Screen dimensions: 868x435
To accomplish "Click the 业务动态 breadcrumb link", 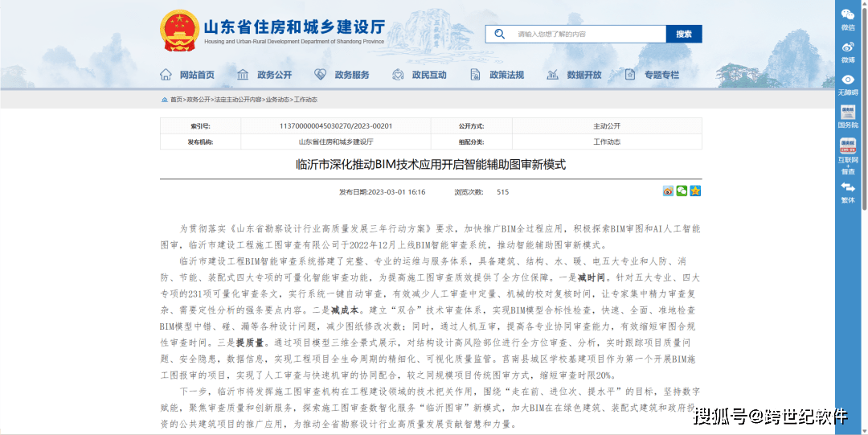I will click(x=277, y=100).
